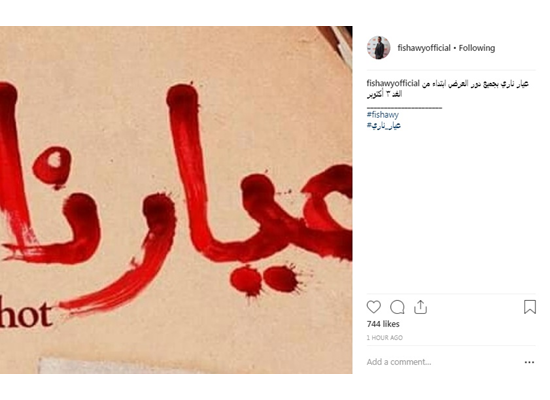Share the post using share icon
The image size is (550, 400).
tap(420, 307)
